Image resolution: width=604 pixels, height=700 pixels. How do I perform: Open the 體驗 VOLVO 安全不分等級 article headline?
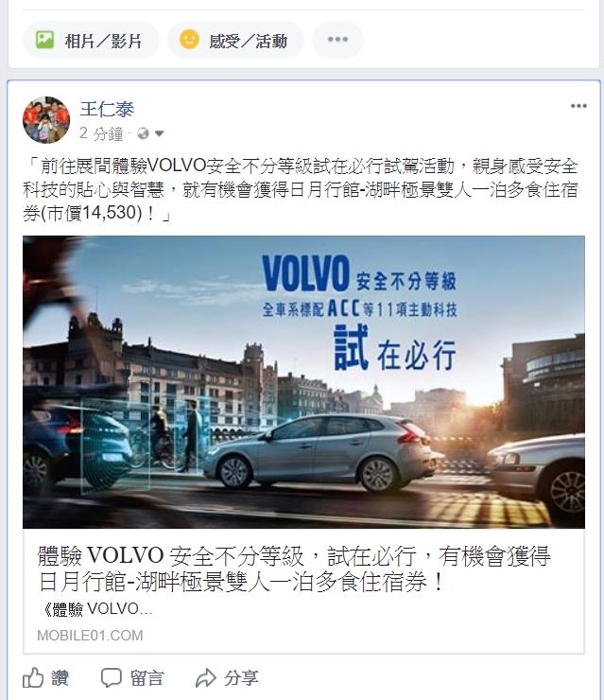click(x=294, y=569)
